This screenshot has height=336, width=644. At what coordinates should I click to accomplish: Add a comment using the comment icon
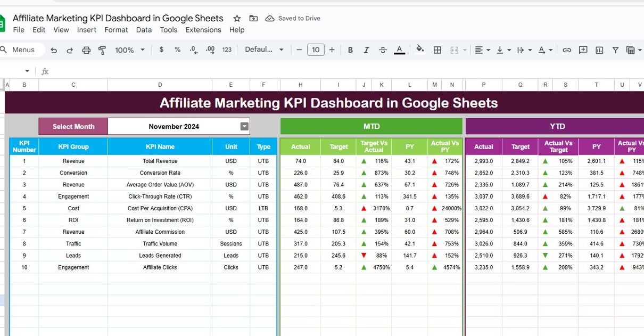pos(583,50)
